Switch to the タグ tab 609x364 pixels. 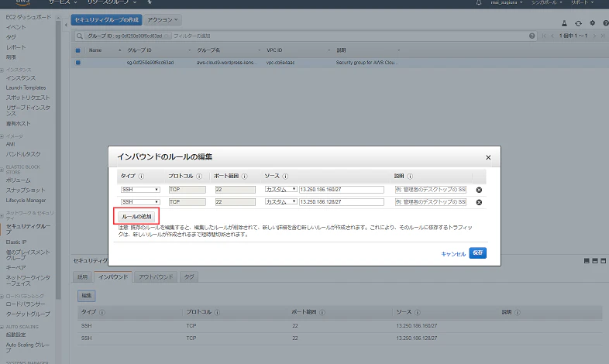click(189, 277)
